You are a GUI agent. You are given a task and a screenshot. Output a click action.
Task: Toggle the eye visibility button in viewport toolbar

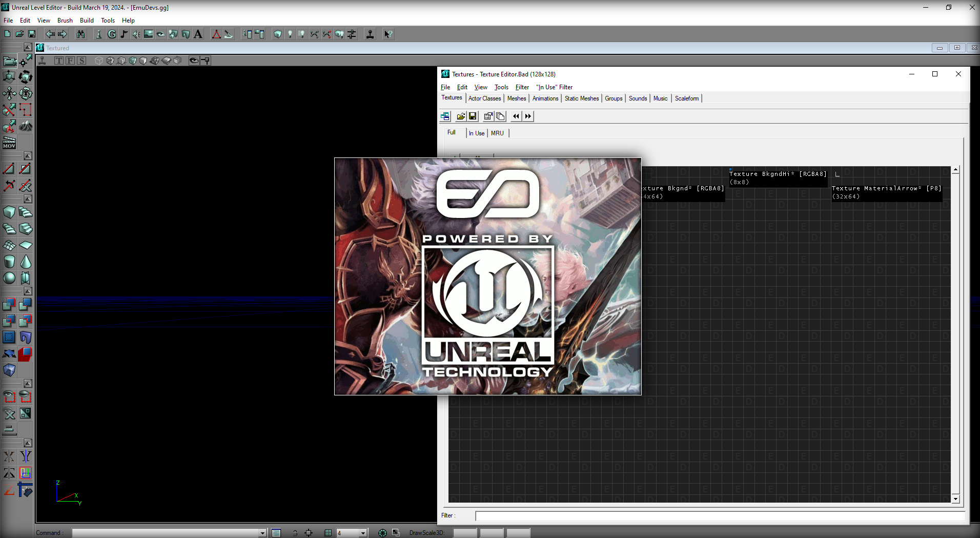point(194,61)
